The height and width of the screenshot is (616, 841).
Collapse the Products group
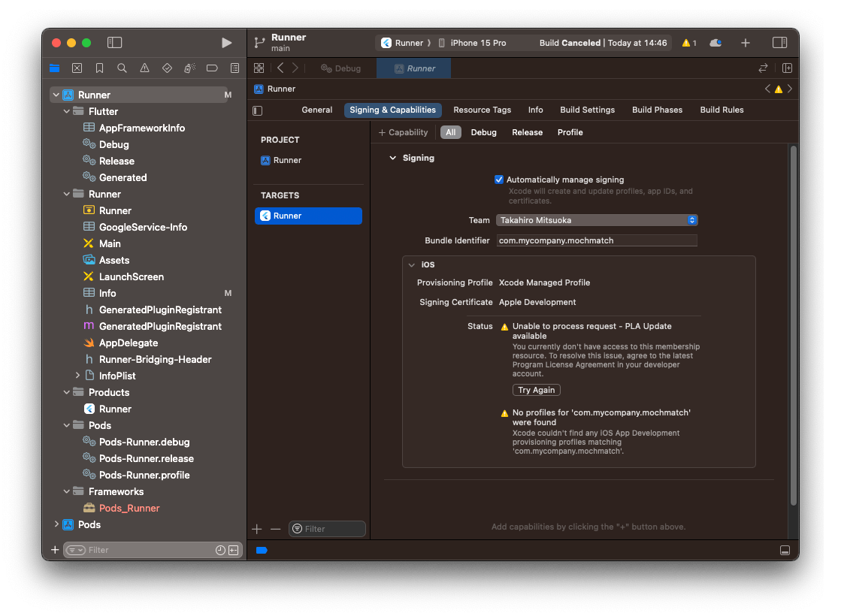(66, 392)
